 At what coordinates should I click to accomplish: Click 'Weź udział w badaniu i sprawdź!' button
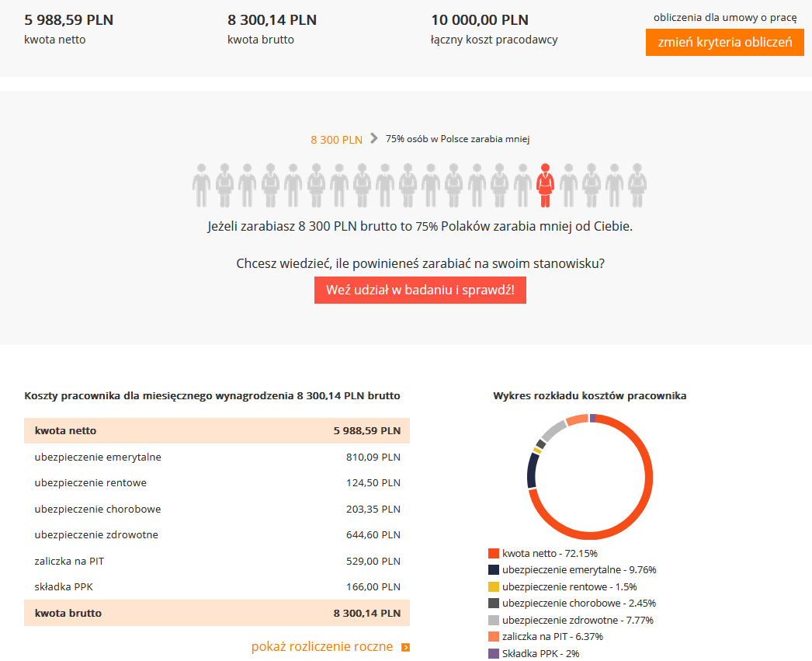click(420, 290)
